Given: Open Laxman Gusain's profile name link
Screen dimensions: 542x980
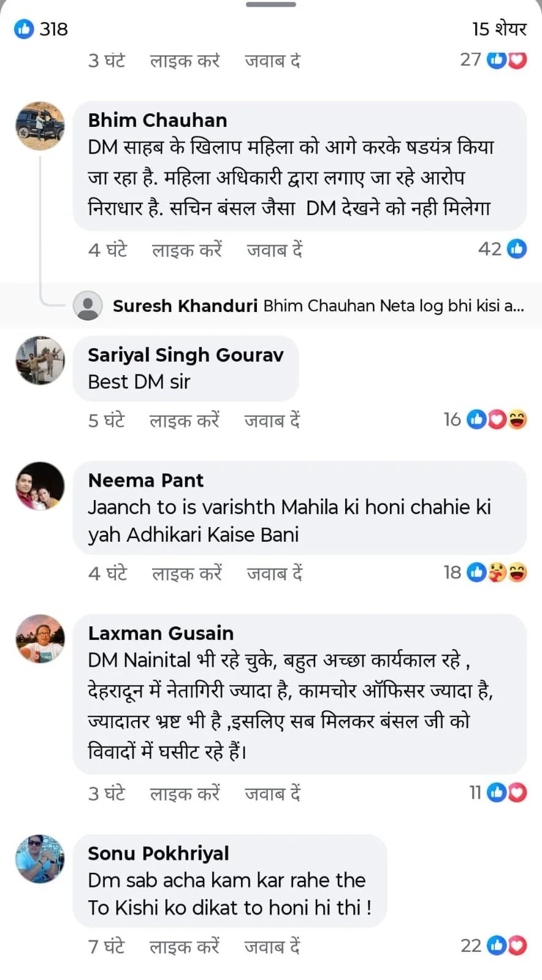Looking at the screenshot, I should coord(161,633).
